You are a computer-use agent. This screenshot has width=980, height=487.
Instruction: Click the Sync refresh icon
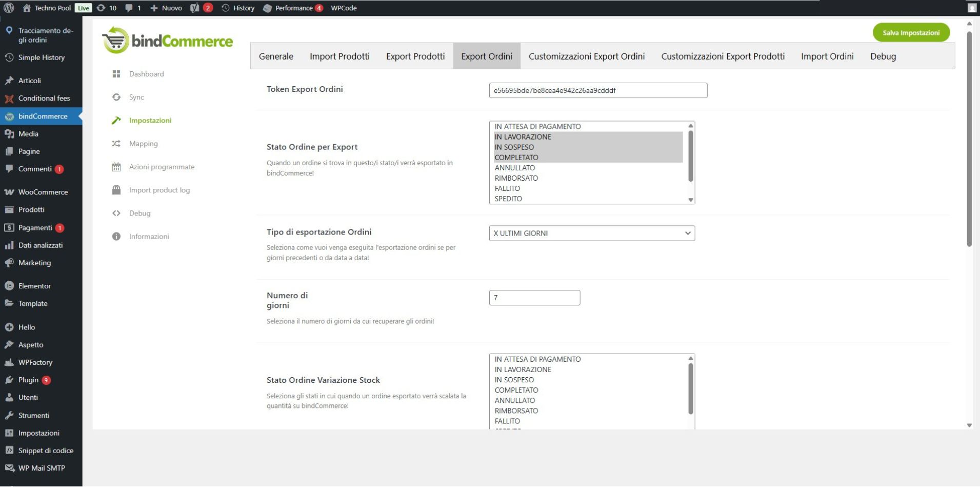[x=116, y=97]
